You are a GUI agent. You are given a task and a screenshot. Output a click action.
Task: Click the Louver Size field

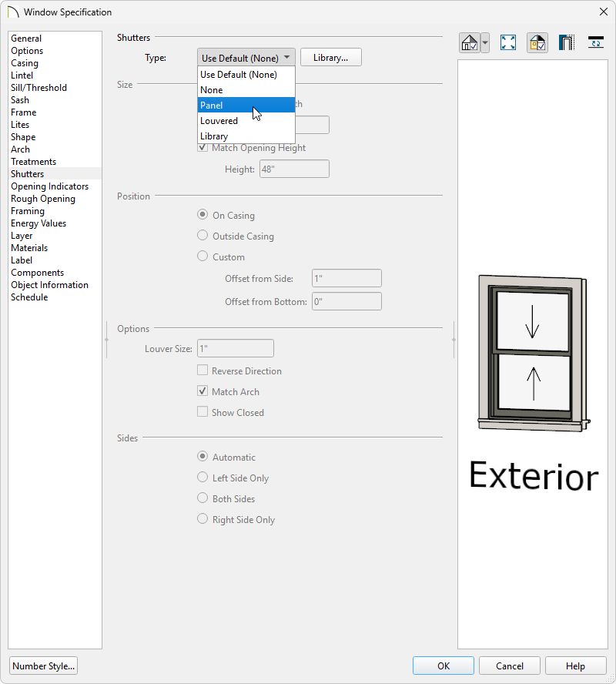pyautogui.click(x=236, y=348)
